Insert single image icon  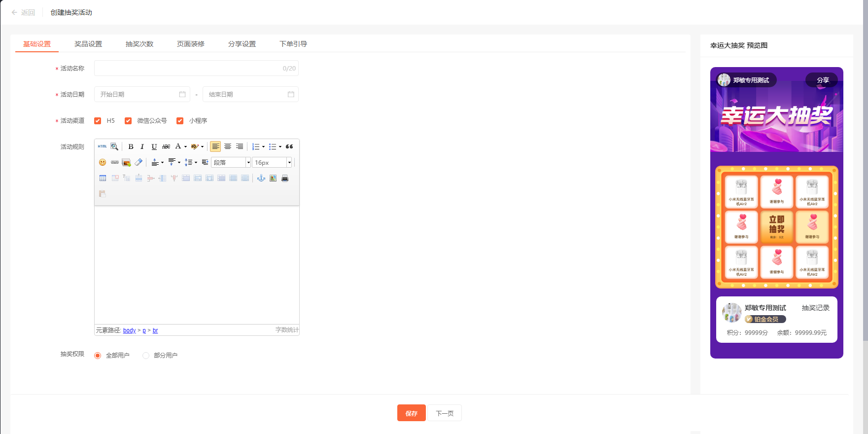(x=273, y=178)
